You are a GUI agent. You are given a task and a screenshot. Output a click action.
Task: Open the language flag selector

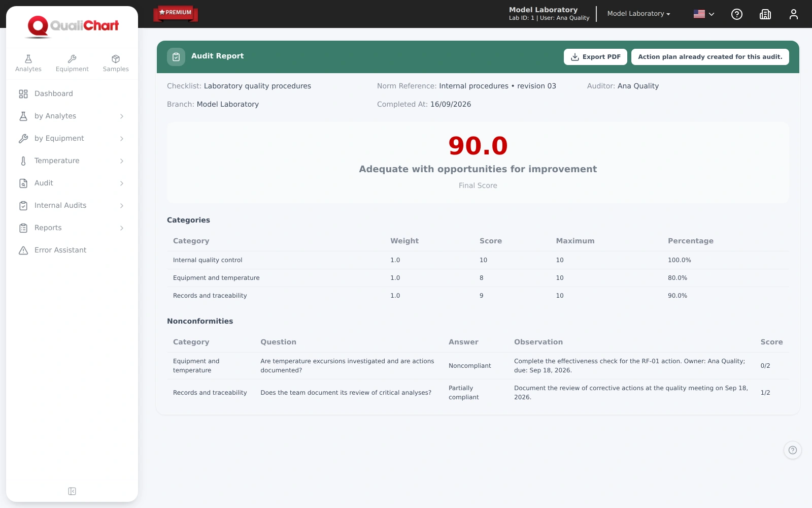[x=704, y=14]
